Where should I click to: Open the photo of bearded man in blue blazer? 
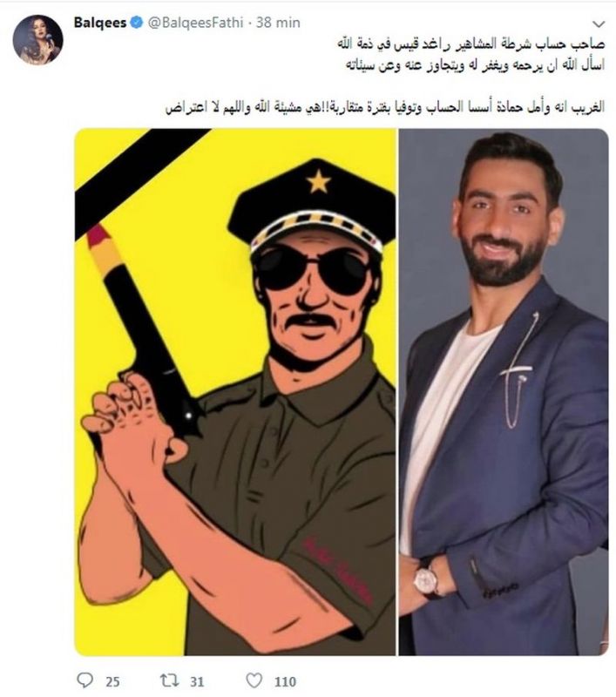tap(504, 392)
